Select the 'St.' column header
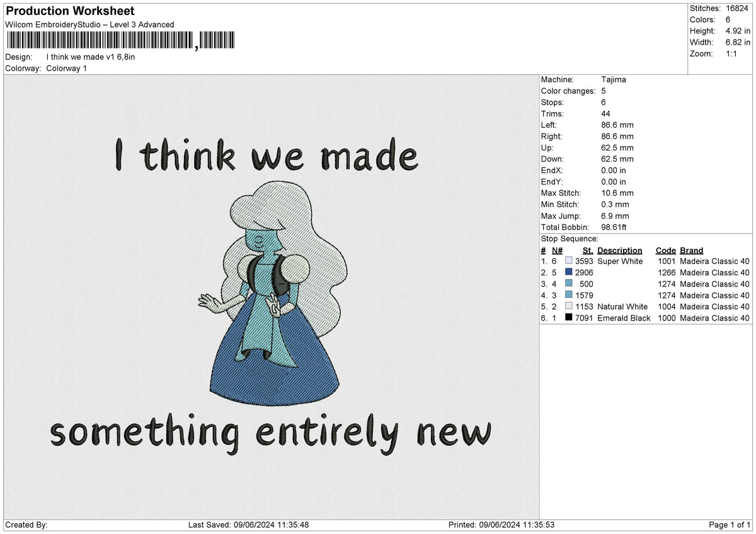756x534 pixels. (588, 251)
